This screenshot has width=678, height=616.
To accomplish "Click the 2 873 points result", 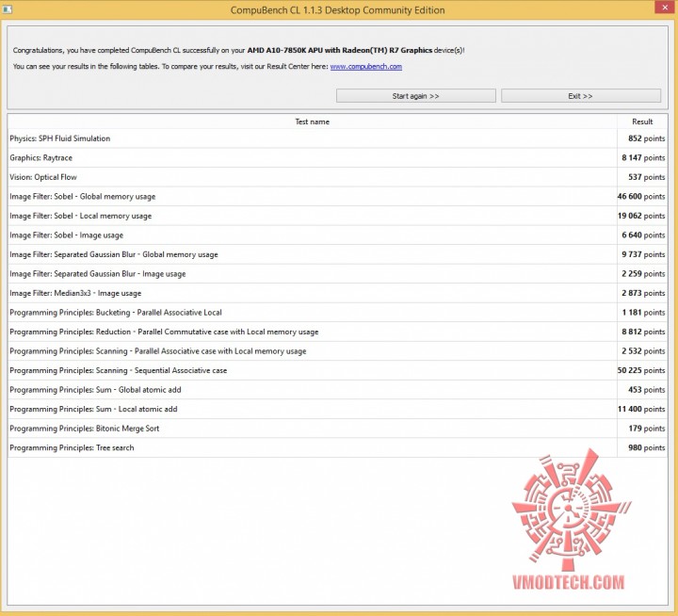I will [x=643, y=293].
